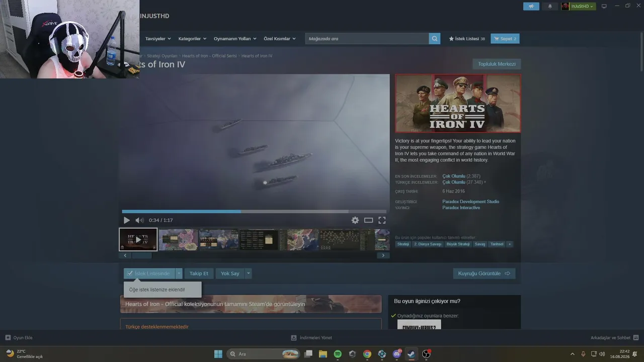Open the Oynamanın Yolları menu
Screen dimensions: 644x362
point(235,39)
